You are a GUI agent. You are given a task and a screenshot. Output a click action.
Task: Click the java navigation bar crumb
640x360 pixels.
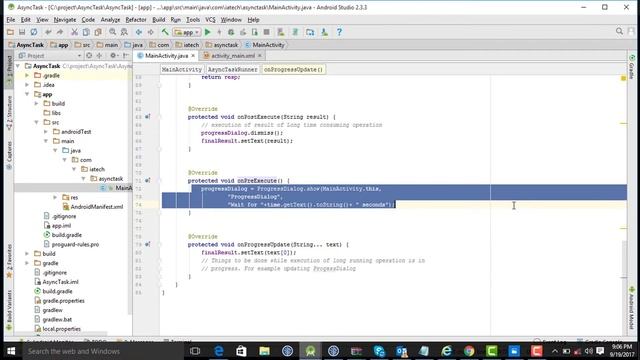click(134, 45)
